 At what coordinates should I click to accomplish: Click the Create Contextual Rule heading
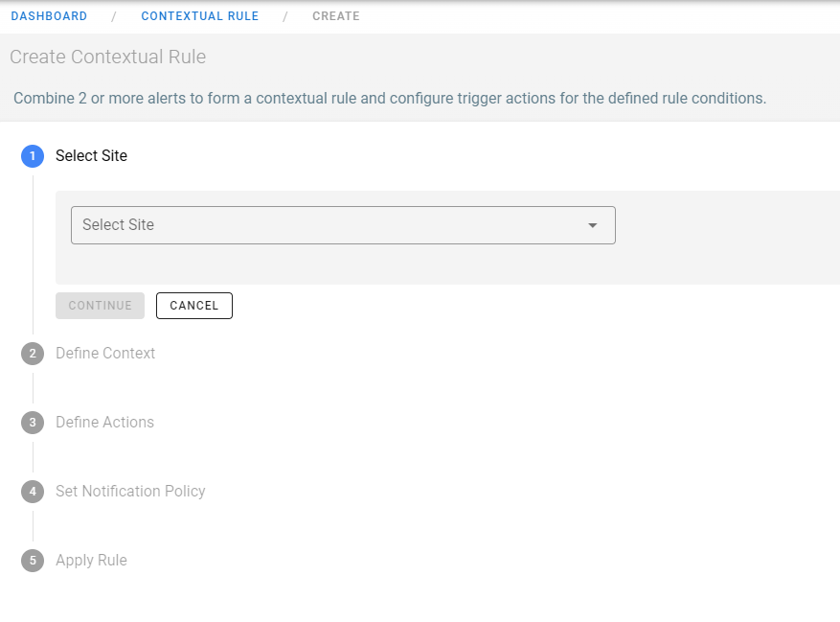107,58
